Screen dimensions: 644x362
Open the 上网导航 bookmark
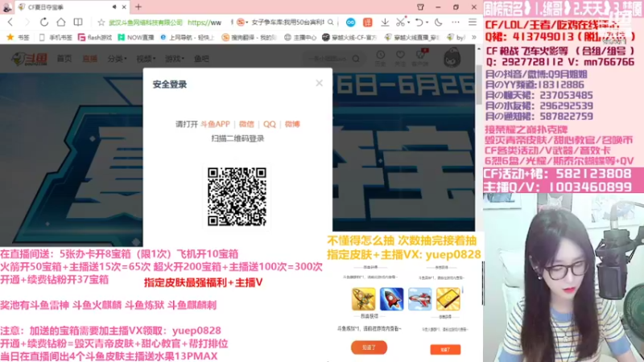click(x=188, y=37)
